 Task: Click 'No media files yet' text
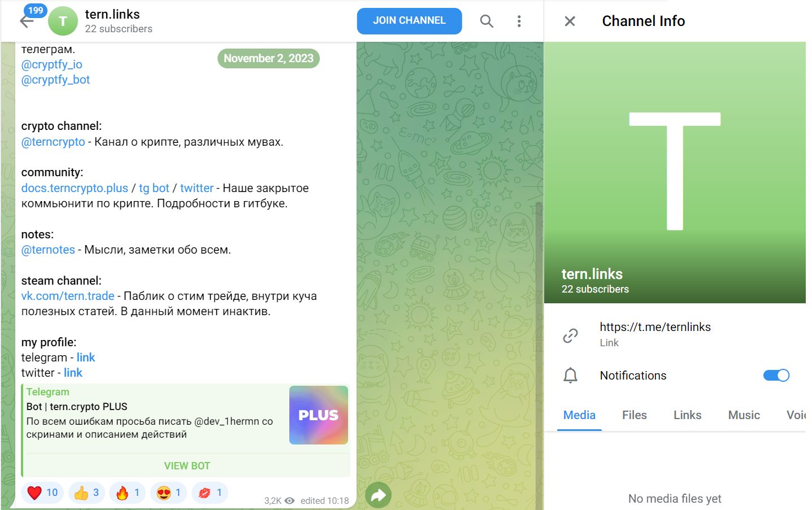pyautogui.click(x=675, y=499)
